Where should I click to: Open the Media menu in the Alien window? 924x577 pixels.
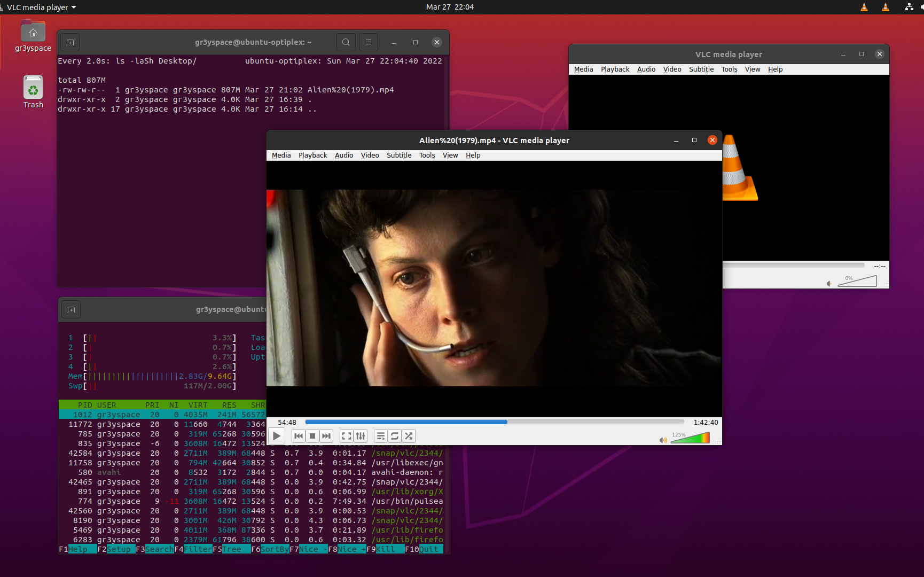click(281, 155)
